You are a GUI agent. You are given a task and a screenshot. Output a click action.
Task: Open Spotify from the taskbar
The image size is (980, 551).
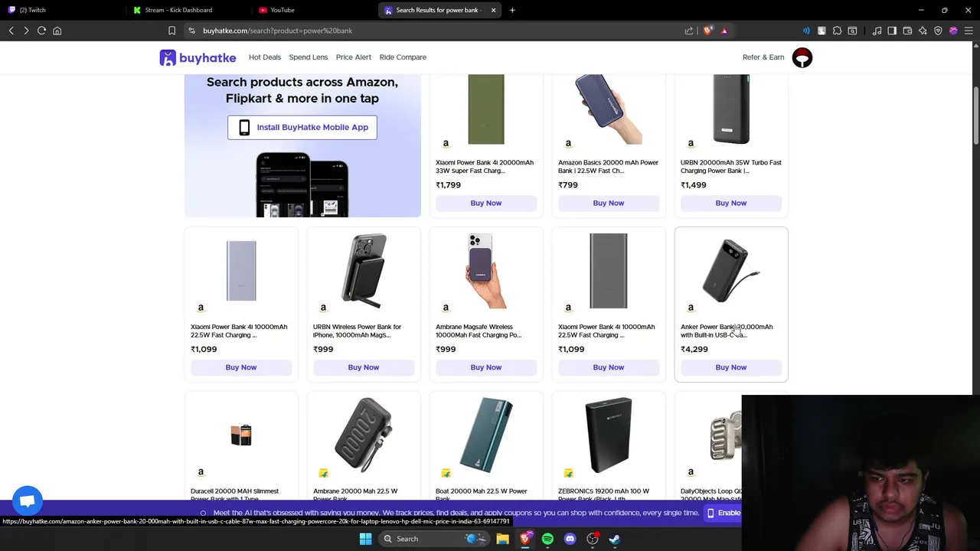[x=547, y=539]
